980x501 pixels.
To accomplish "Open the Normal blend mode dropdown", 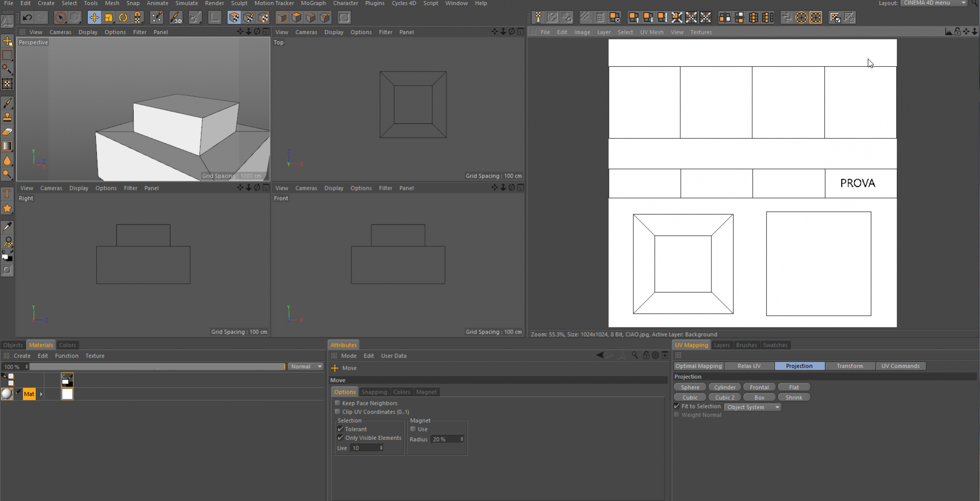I will pos(306,366).
